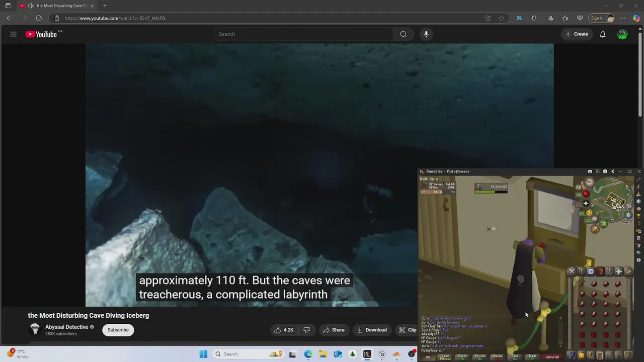644x362 pixels.
Task: Open Edge settings and more ellipsis
Action: (622, 18)
